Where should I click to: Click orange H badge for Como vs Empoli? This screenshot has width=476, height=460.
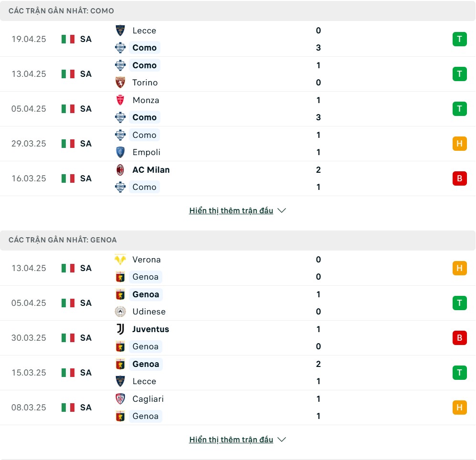pos(459,144)
